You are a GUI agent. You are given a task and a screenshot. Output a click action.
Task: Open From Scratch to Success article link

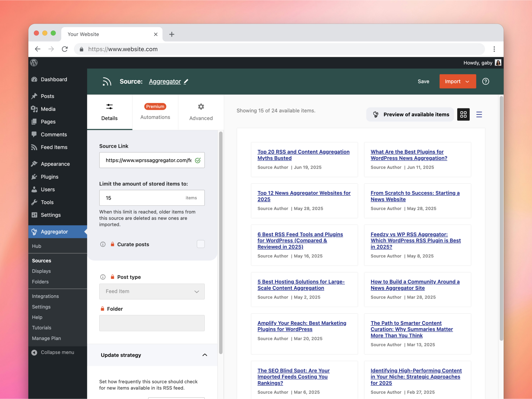point(415,196)
